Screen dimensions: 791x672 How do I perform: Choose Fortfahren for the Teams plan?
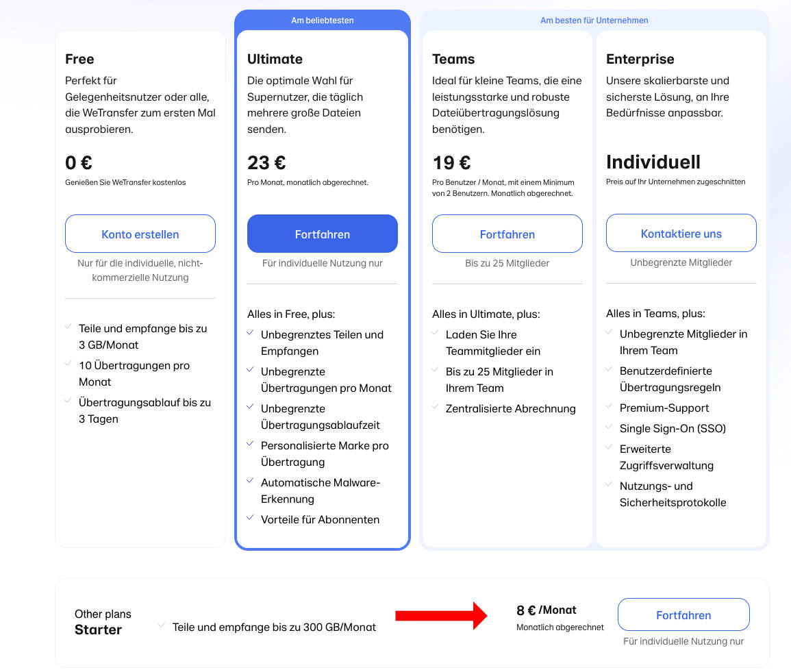pos(507,234)
